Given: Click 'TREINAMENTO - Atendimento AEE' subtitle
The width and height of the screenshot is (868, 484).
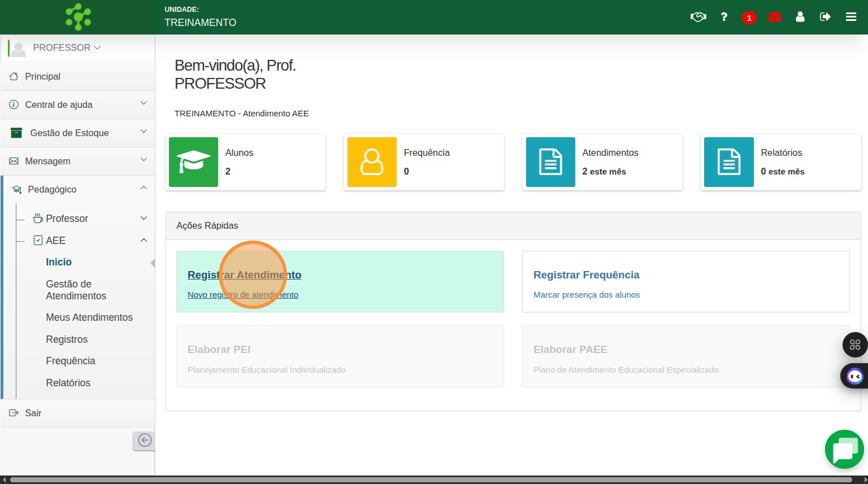Looking at the screenshot, I should (x=242, y=114).
